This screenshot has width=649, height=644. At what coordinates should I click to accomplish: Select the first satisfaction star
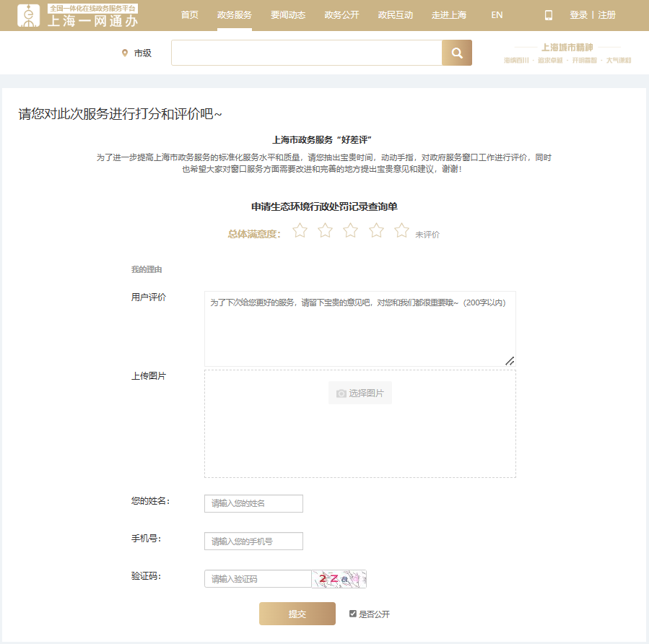pos(300,230)
